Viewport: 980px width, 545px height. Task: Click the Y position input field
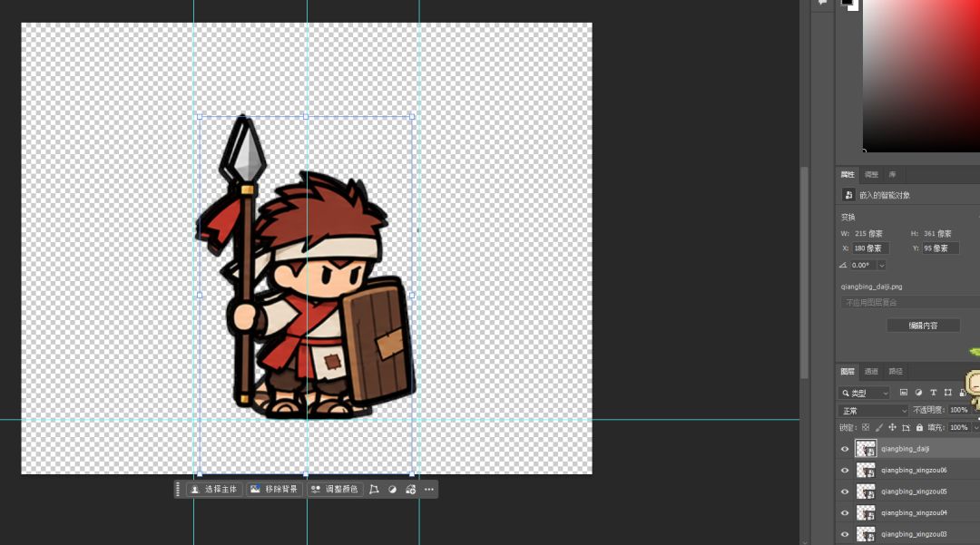point(940,248)
